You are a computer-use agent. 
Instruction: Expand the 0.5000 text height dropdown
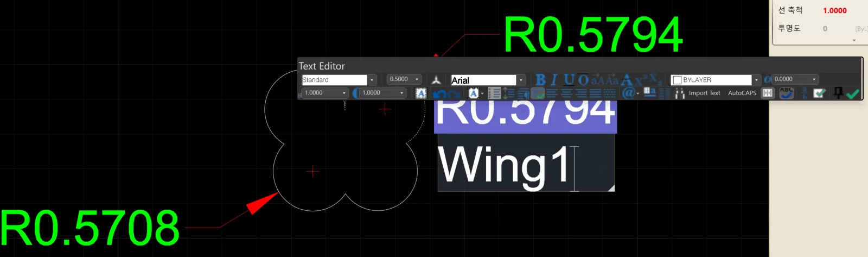[x=417, y=79]
